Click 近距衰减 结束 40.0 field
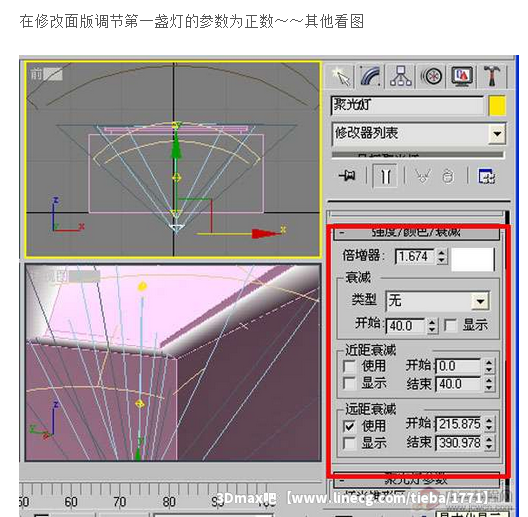The height and width of the screenshot is (517, 528). [458, 384]
